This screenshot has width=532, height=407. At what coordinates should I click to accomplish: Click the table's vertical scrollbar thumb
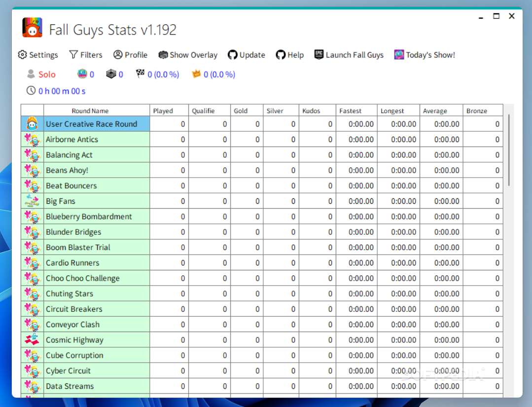coord(509,150)
